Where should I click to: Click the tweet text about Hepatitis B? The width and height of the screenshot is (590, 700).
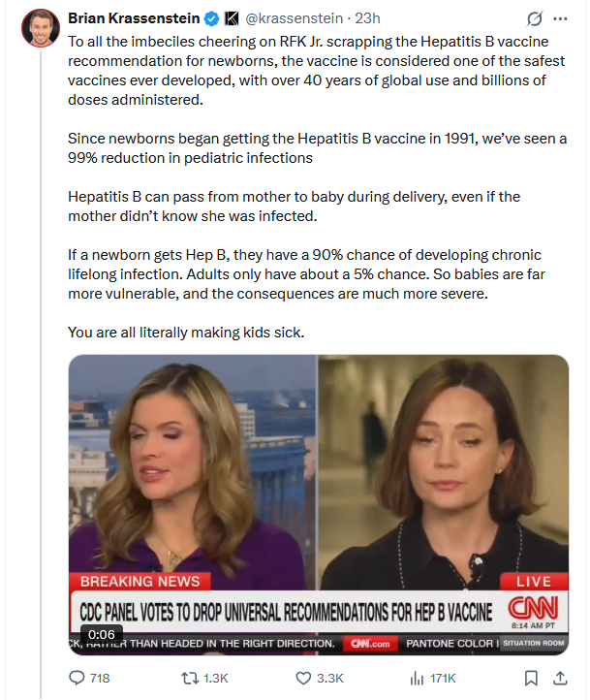(x=318, y=186)
